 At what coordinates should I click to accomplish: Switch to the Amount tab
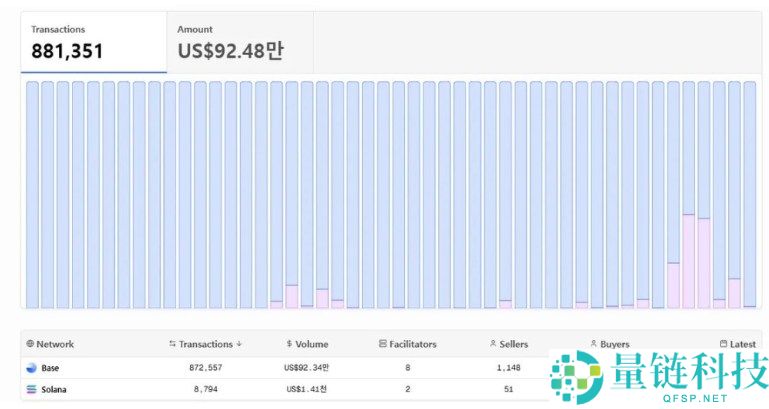[x=240, y=42]
